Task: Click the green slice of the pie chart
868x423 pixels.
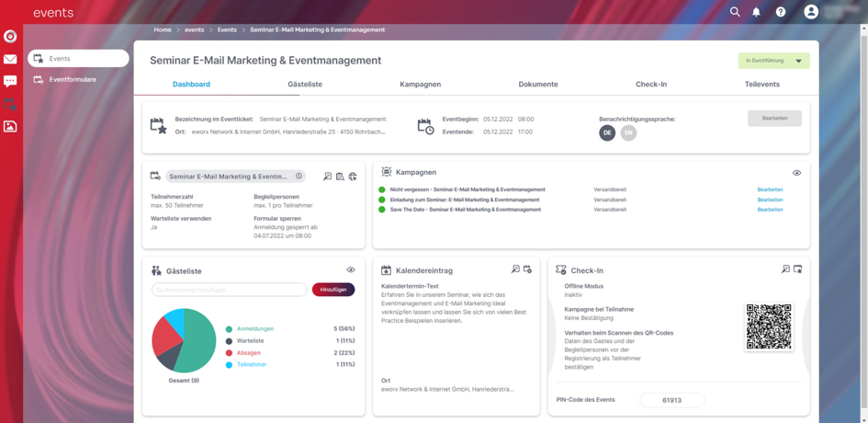Action: click(198, 338)
